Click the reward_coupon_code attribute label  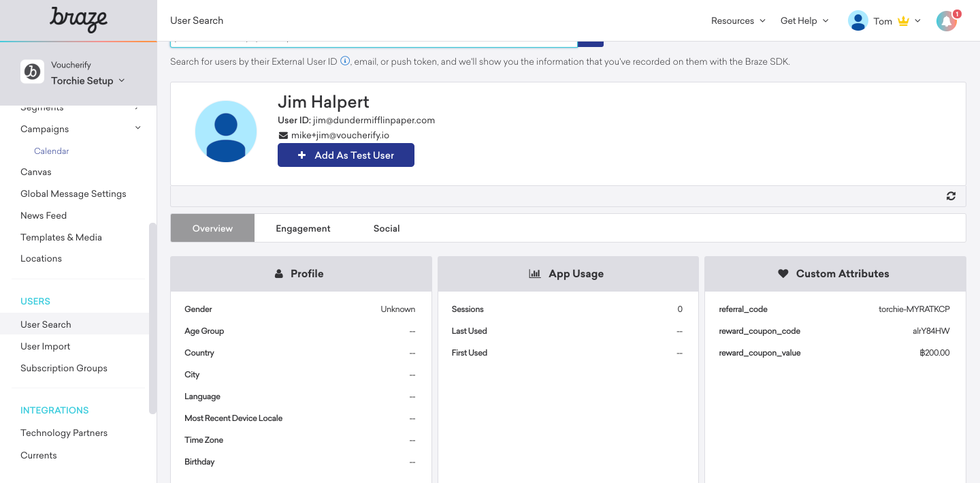tap(759, 331)
